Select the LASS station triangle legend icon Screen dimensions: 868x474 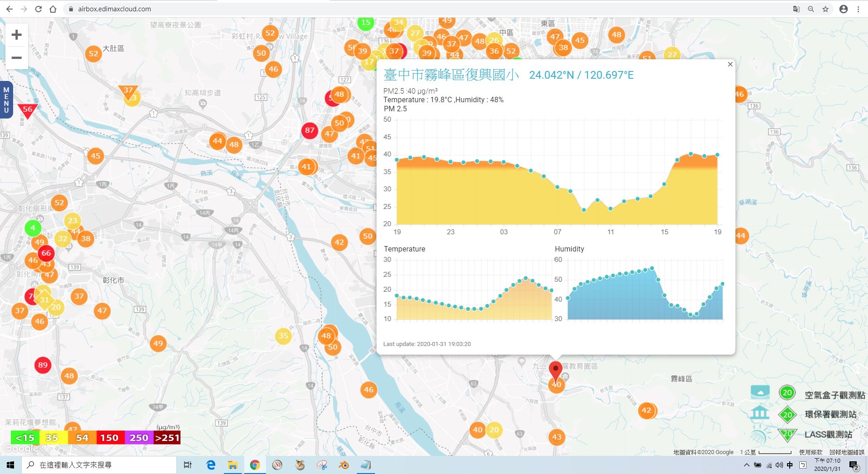(x=787, y=434)
